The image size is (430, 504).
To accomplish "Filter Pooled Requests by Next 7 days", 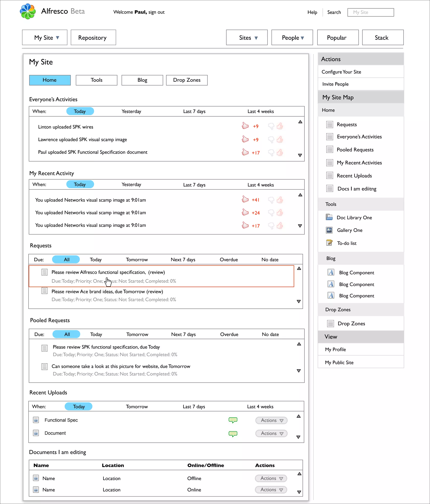I will coord(183,334).
